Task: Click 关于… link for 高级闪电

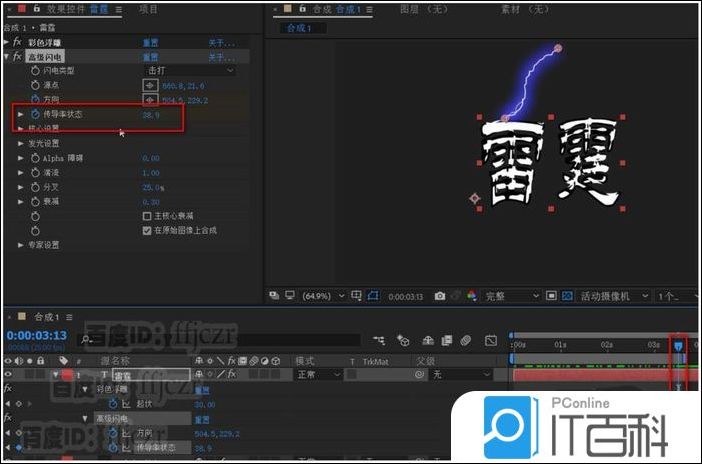Action: pyautogui.click(x=221, y=57)
